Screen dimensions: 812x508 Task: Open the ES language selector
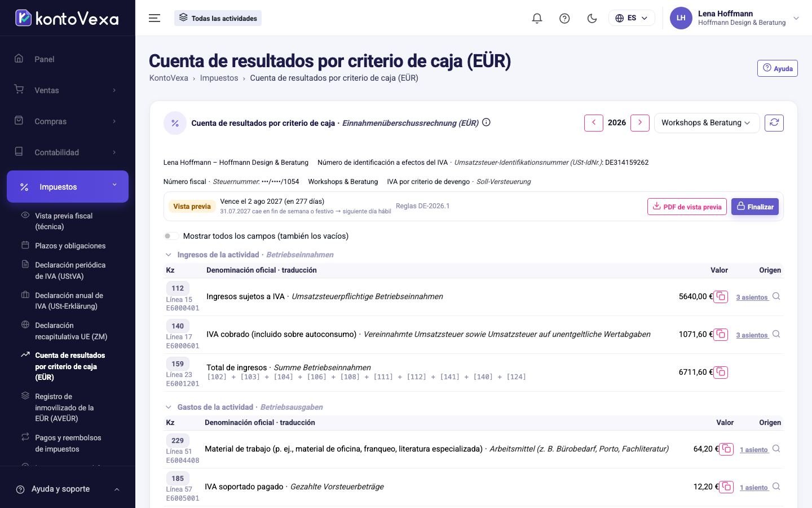(x=632, y=18)
